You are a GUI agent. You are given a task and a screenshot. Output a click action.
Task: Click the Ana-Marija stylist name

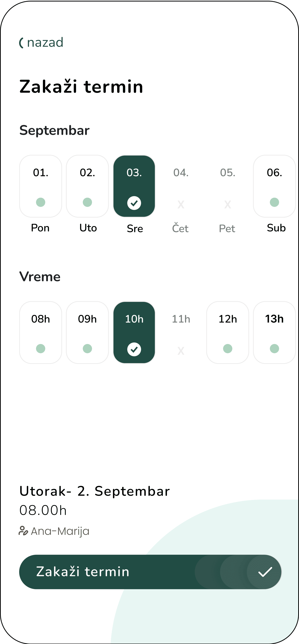tap(60, 531)
